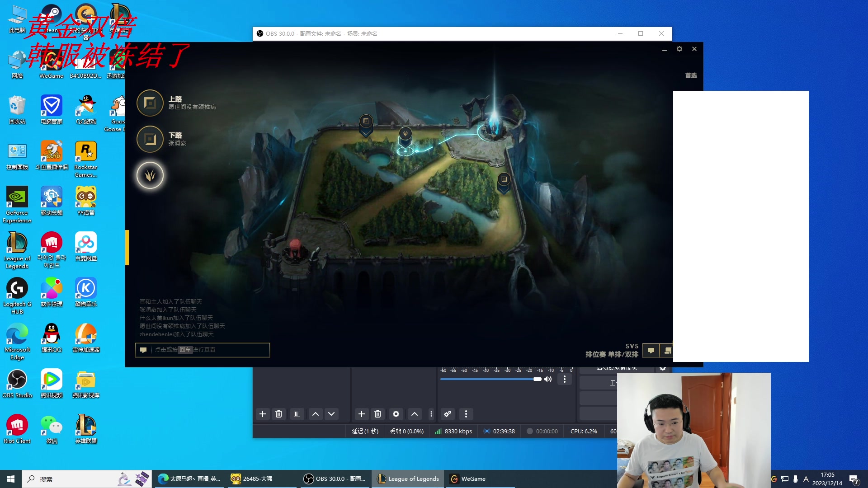The image size is (868, 488).
Task: Open the Recycle Bin (回收站) desktop icon
Action: [x=17, y=110]
